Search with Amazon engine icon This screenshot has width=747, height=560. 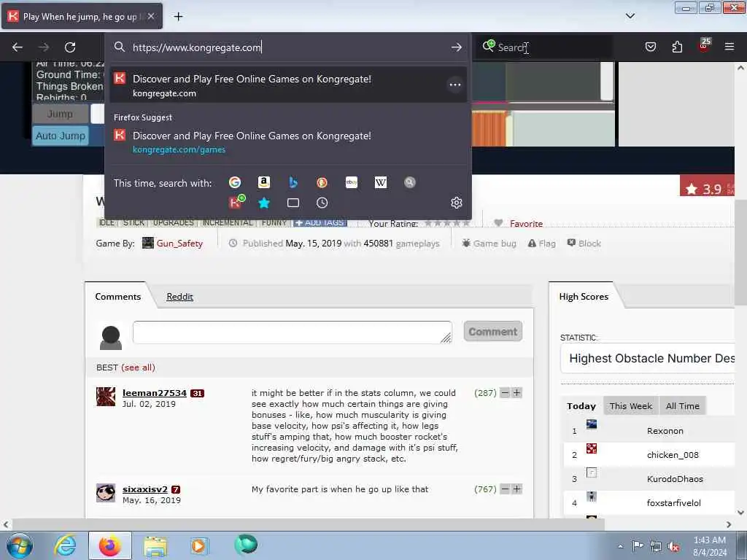point(263,182)
